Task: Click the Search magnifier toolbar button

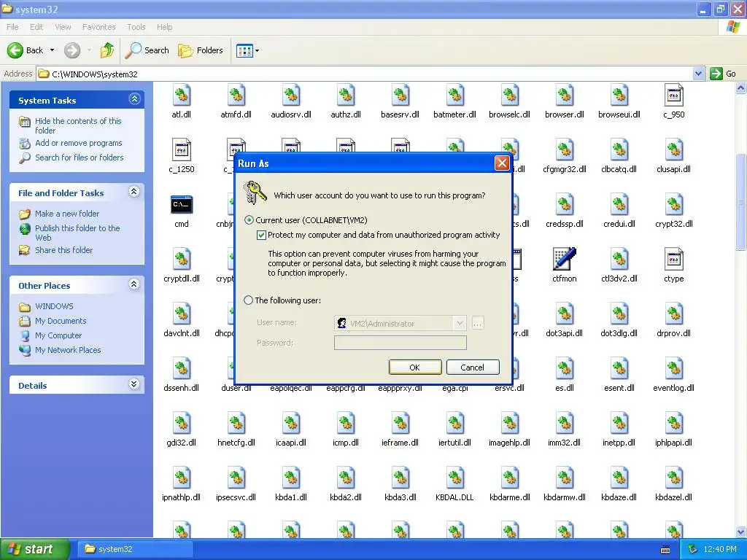Action: [x=147, y=50]
